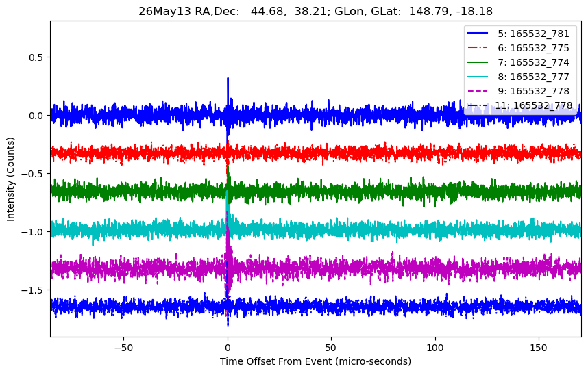Click x-axis tick label '150'
This screenshot has width=588, height=373.
[x=539, y=348]
